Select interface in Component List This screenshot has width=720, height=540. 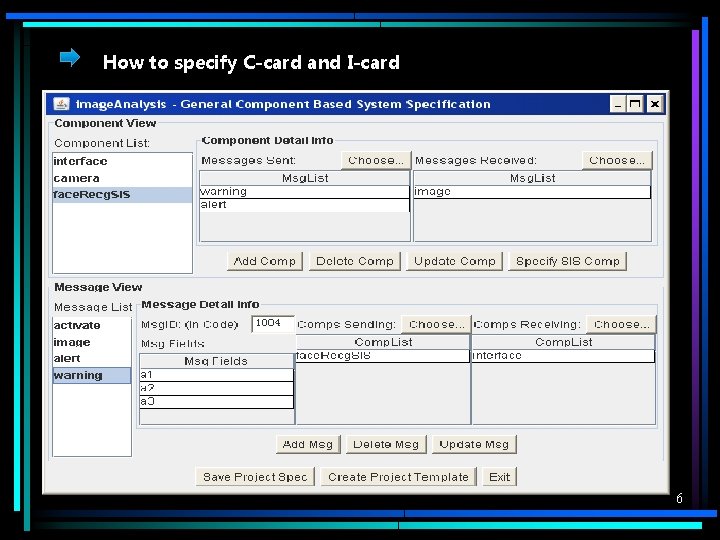point(122,161)
